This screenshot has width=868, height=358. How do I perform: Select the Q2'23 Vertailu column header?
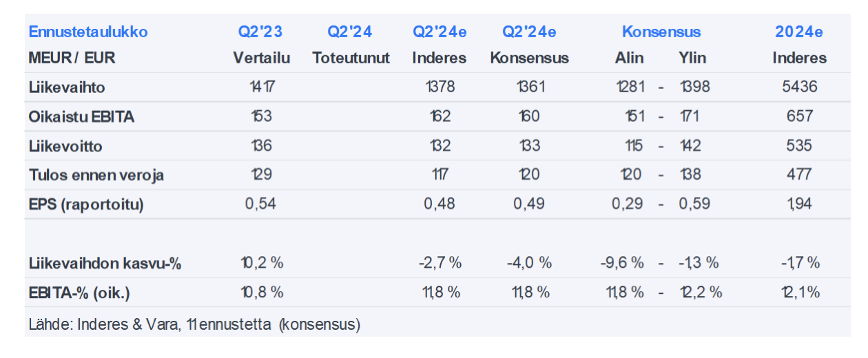tap(261, 45)
